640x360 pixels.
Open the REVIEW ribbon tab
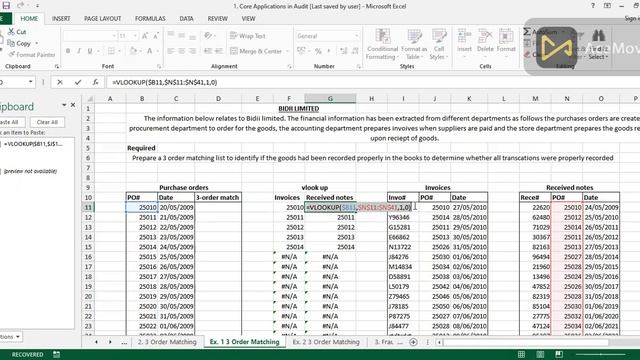(218, 19)
